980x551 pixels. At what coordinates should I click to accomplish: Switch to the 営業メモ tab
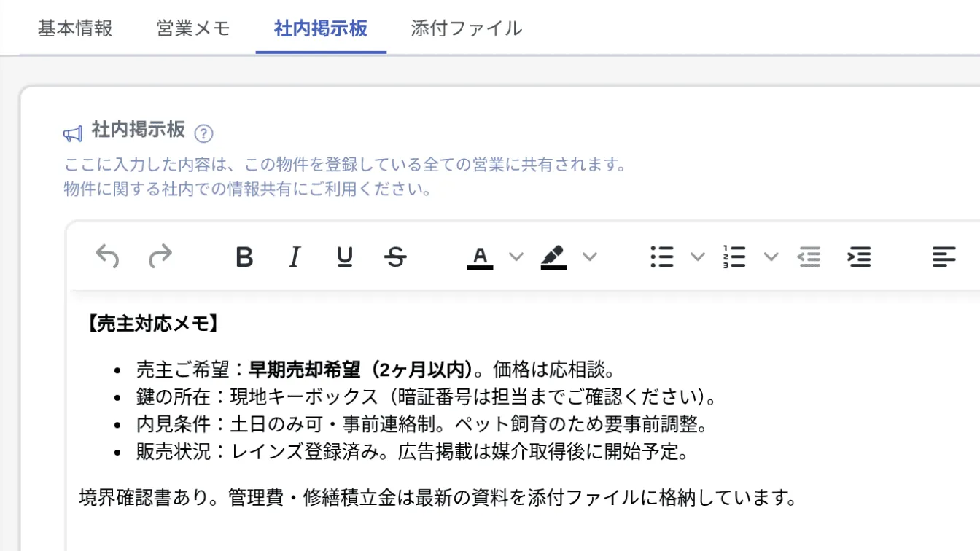[193, 28]
